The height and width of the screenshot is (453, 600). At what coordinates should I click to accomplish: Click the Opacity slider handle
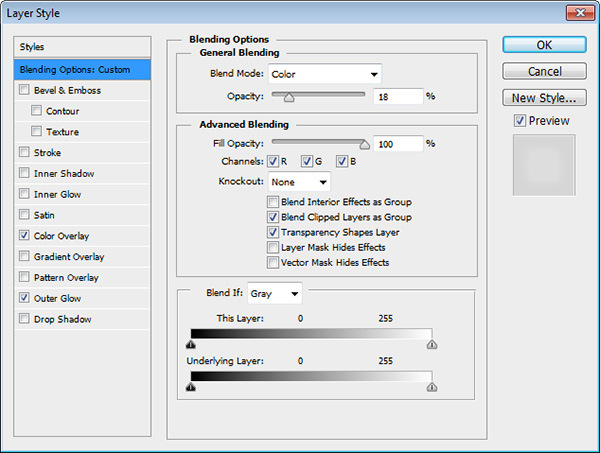(289, 97)
